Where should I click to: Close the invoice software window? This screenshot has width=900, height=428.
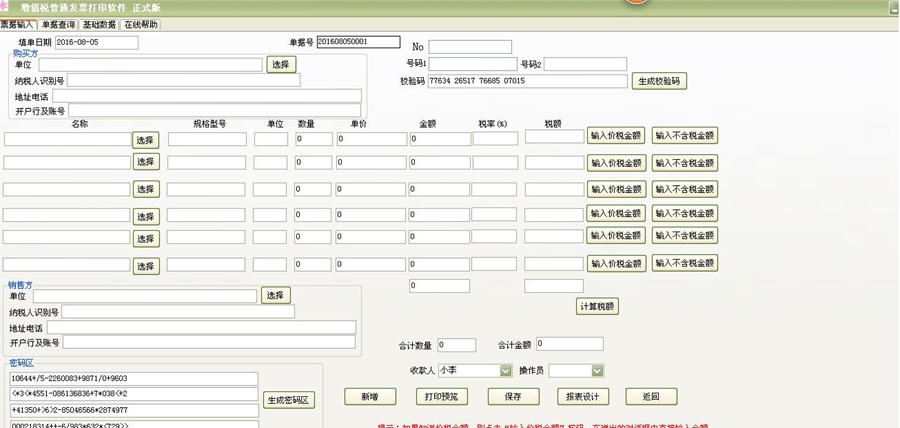891,7
